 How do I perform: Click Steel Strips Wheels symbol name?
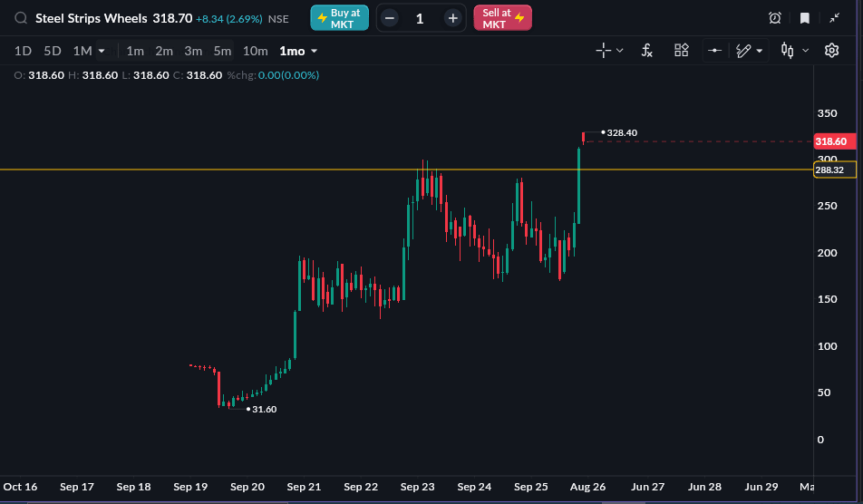tap(92, 18)
